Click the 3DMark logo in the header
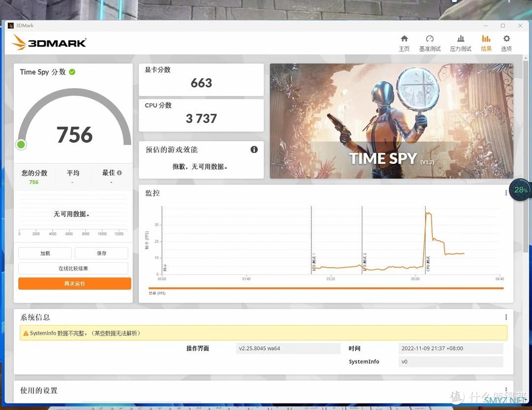Image resolution: width=532 pixels, height=410 pixels. click(49, 42)
